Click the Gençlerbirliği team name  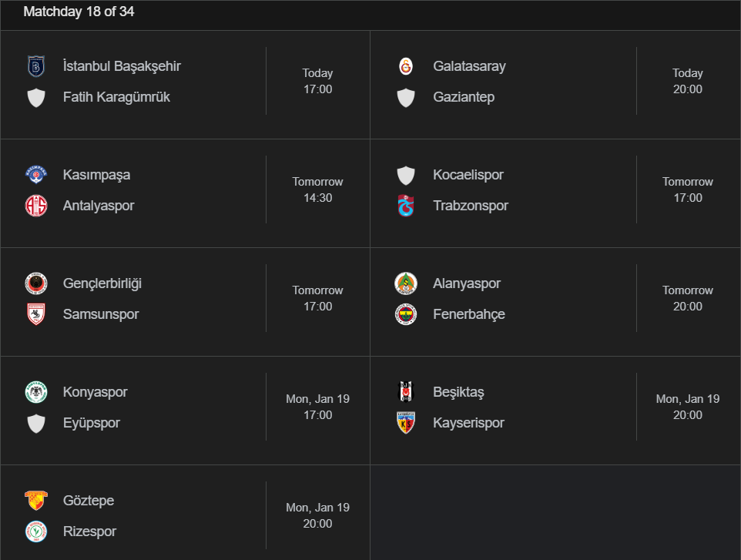[102, 283]
